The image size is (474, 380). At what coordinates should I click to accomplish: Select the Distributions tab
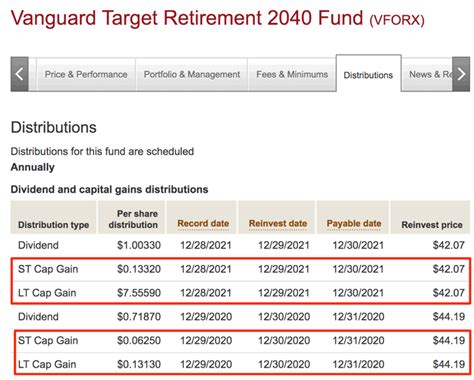[x=368, y=75]
